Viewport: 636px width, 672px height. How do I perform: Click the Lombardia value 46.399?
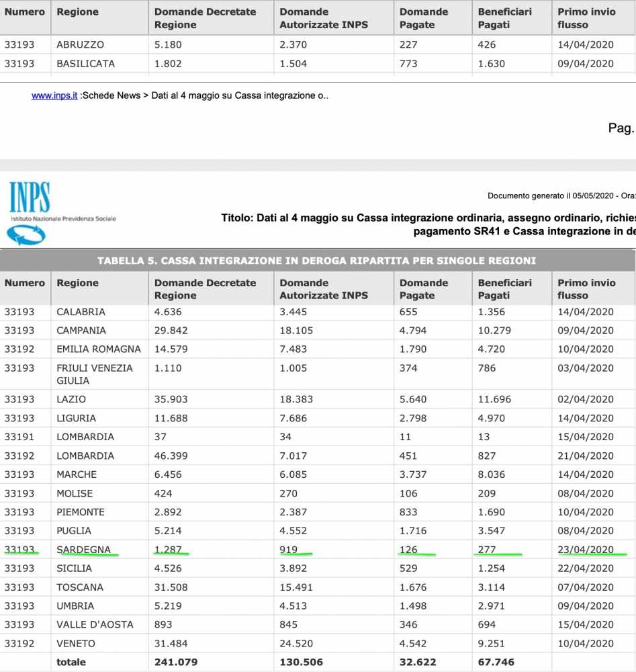pos(171,456)
